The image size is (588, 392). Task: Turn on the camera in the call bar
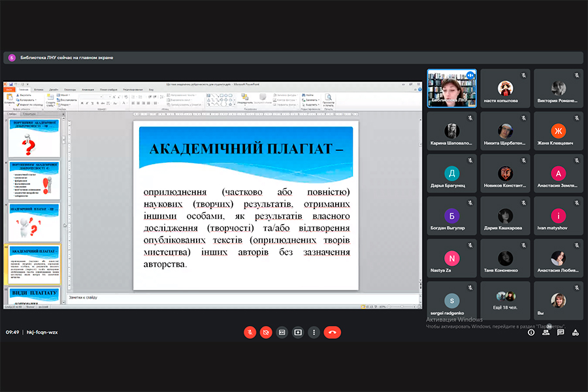[266, 332]
